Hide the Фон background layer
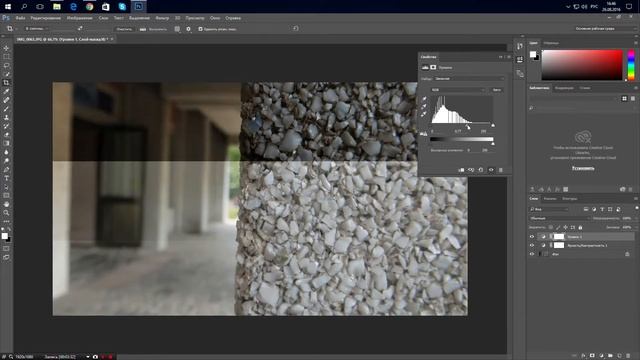This screenshot has width=640, height=360. point(532,254)
